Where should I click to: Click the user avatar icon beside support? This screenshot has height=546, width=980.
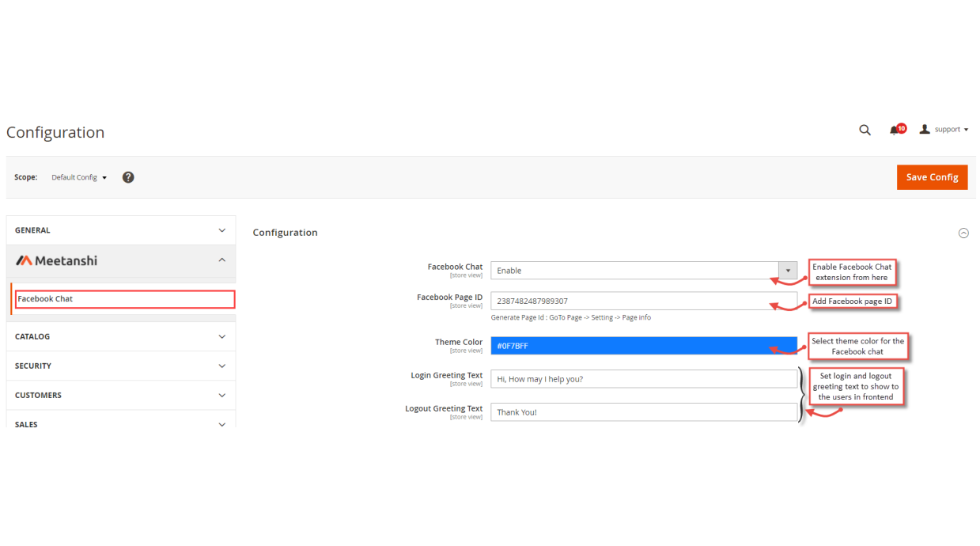click(924, 129)
